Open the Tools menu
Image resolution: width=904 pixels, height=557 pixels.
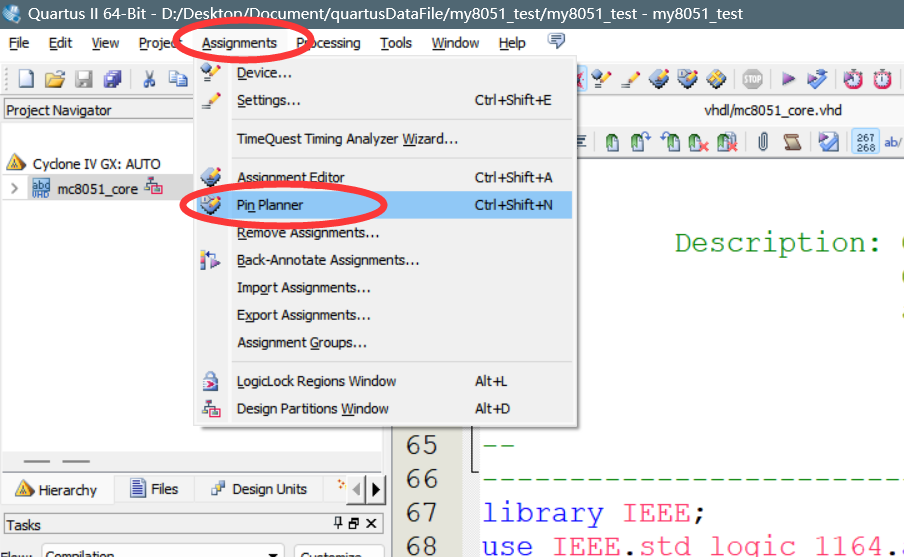click(396, 43)
